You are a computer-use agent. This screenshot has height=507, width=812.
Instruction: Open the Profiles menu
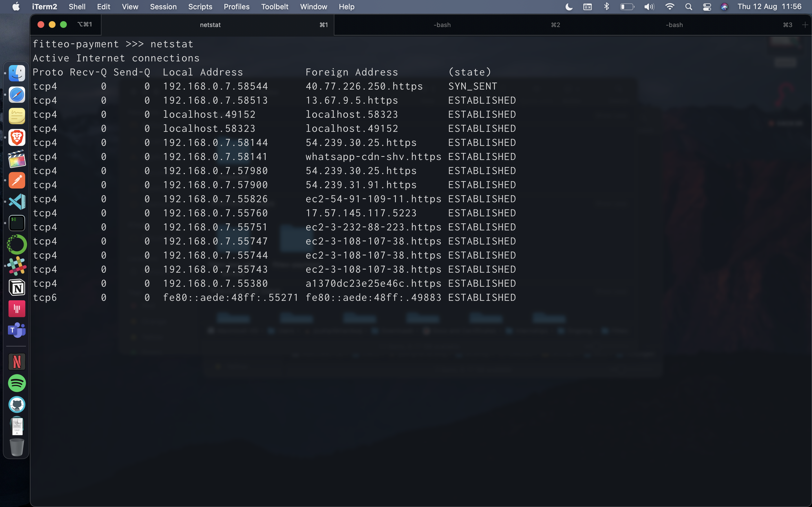coord(236,7)
